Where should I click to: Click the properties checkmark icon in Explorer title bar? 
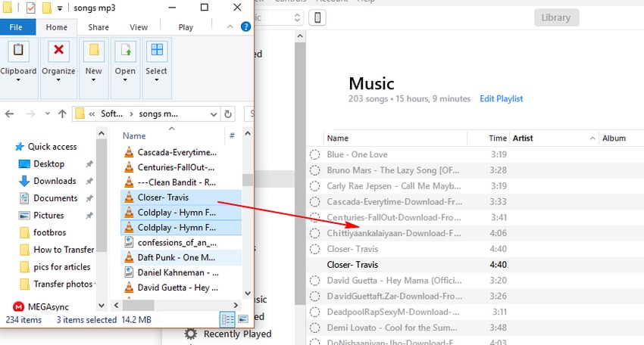pos(31,8)
